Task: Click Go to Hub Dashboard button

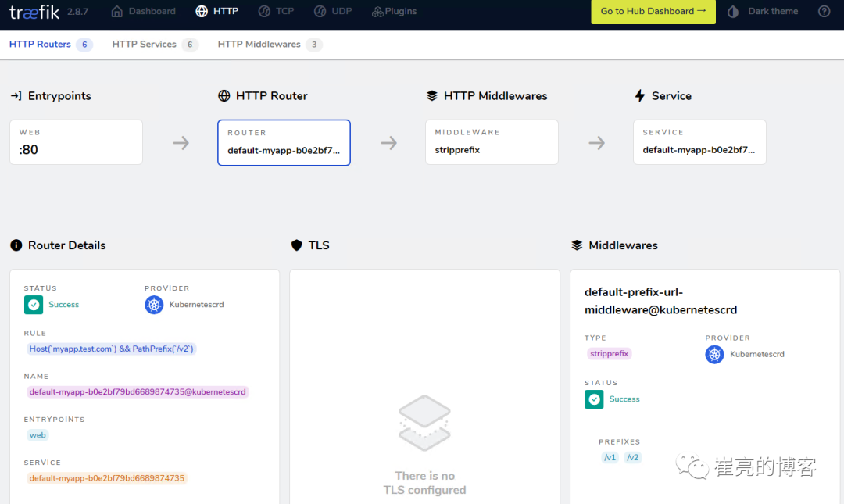Action: [x=653, y=11]
